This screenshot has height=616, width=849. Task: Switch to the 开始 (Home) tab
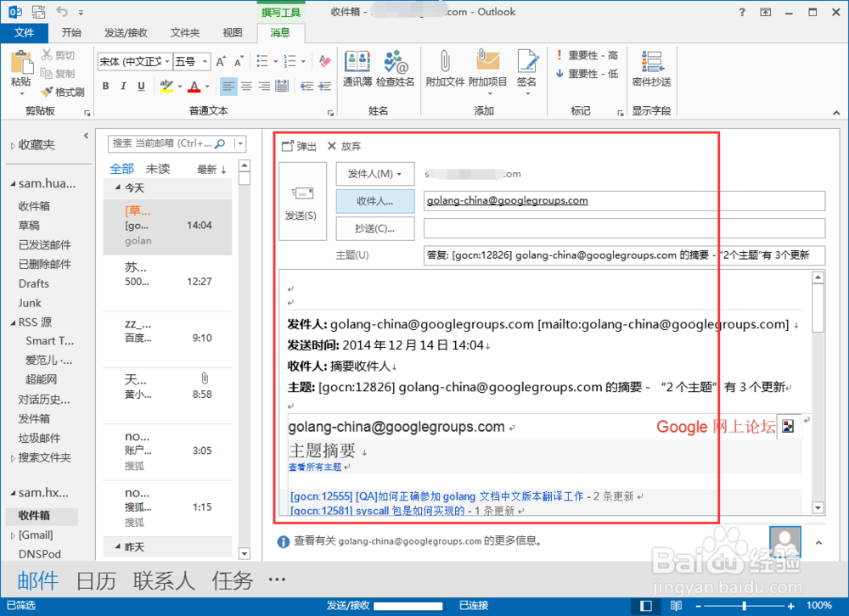pos(71,33)
